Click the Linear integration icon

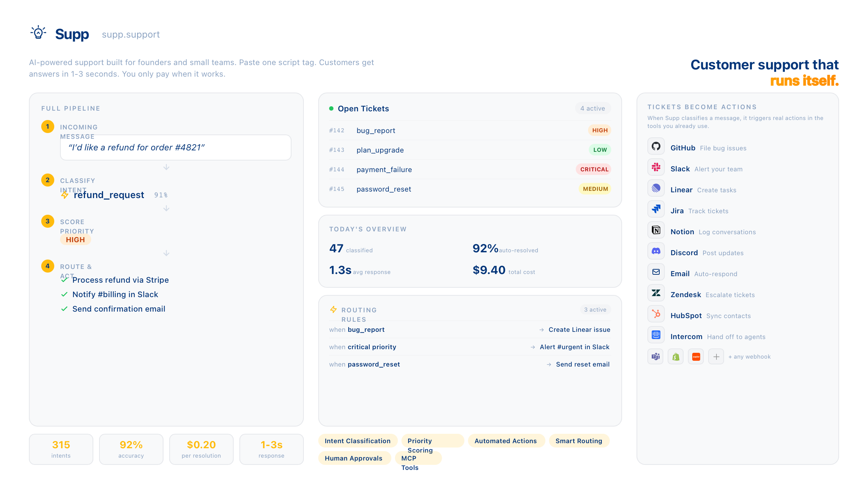tap(656, 188)
